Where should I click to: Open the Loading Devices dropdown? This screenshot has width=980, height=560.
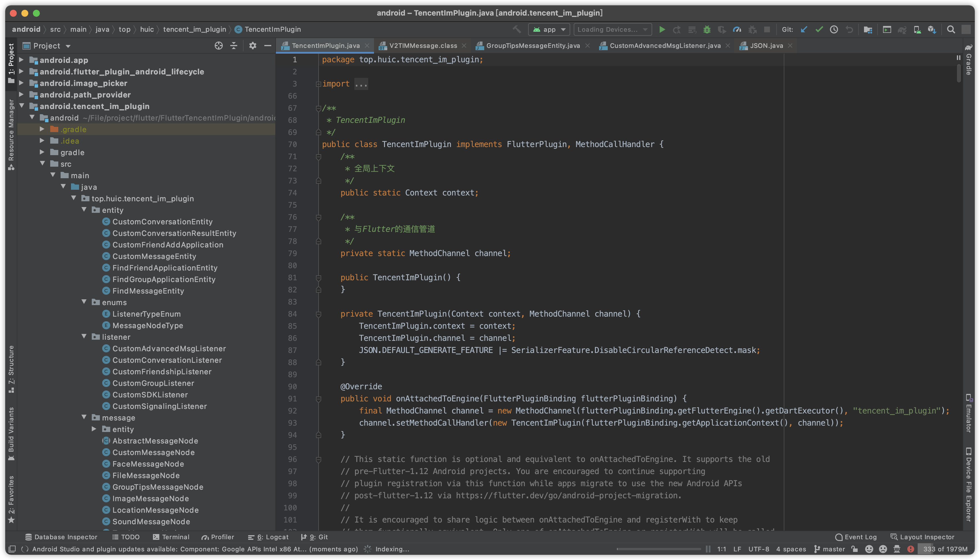tap(612, 29)
